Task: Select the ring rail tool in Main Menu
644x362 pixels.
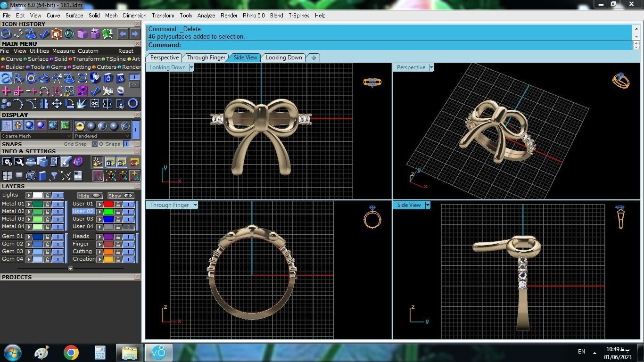Action: point(6,78)
